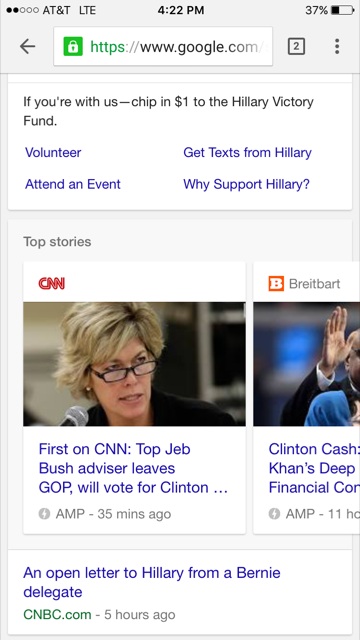Tap the AMP lightning icon on Breitbart story
The width and height of the screenshot is (360, 640).
[x=274, y=513]
